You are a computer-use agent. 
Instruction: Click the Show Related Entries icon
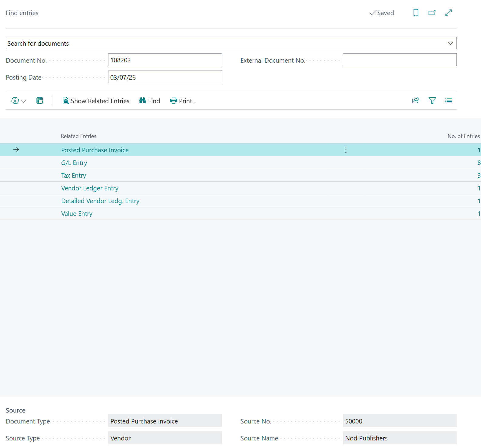point(65,100)
